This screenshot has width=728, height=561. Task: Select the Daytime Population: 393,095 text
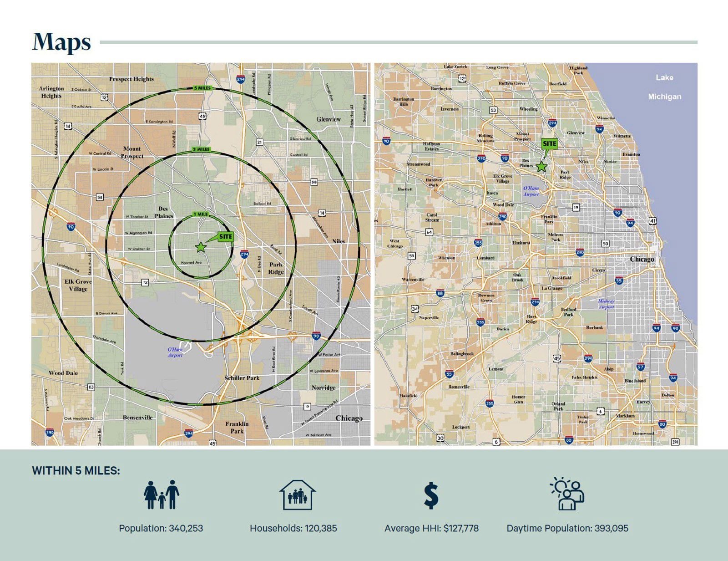(x=567, y=528)
